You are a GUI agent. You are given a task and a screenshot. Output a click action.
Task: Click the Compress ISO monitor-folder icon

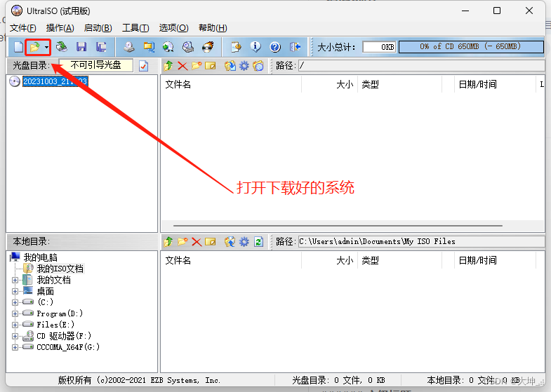[x=149, y=47]
